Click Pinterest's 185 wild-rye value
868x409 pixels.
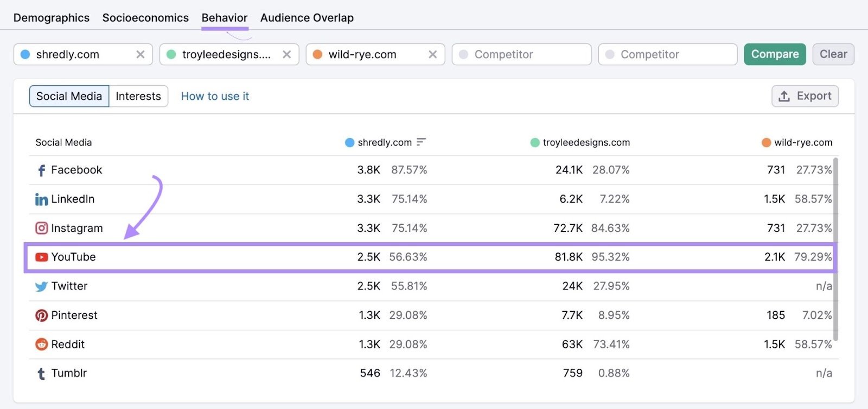[x=776, y=315]
